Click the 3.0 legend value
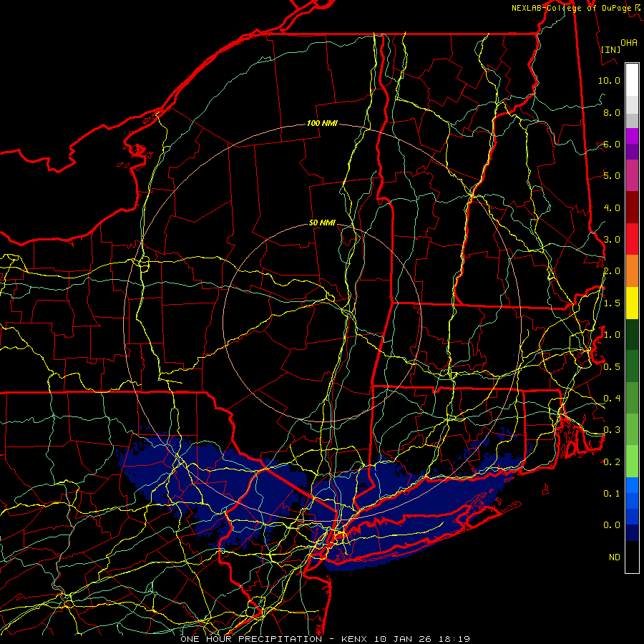The width and height of the screenshot is (644, 644). [x=611, y=240]
